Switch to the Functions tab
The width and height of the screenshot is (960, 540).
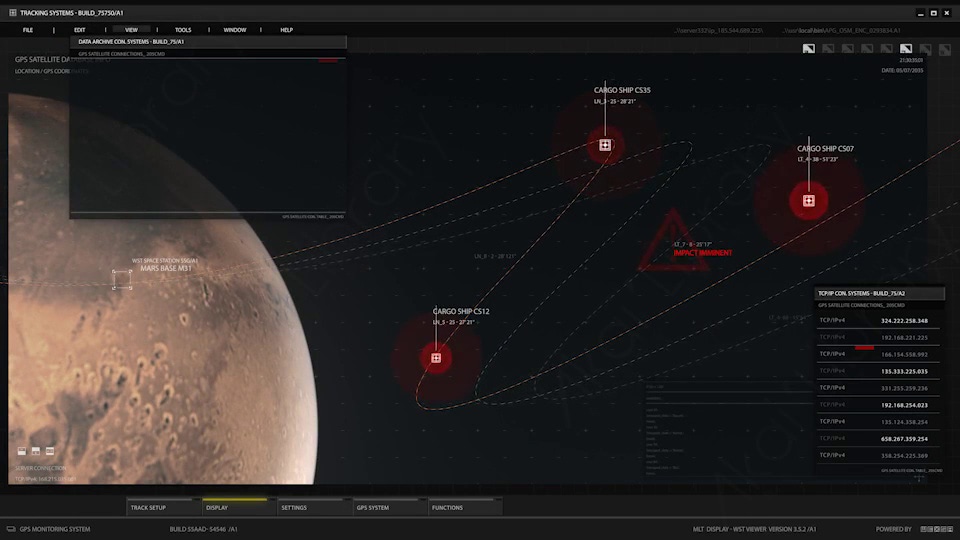464,507
